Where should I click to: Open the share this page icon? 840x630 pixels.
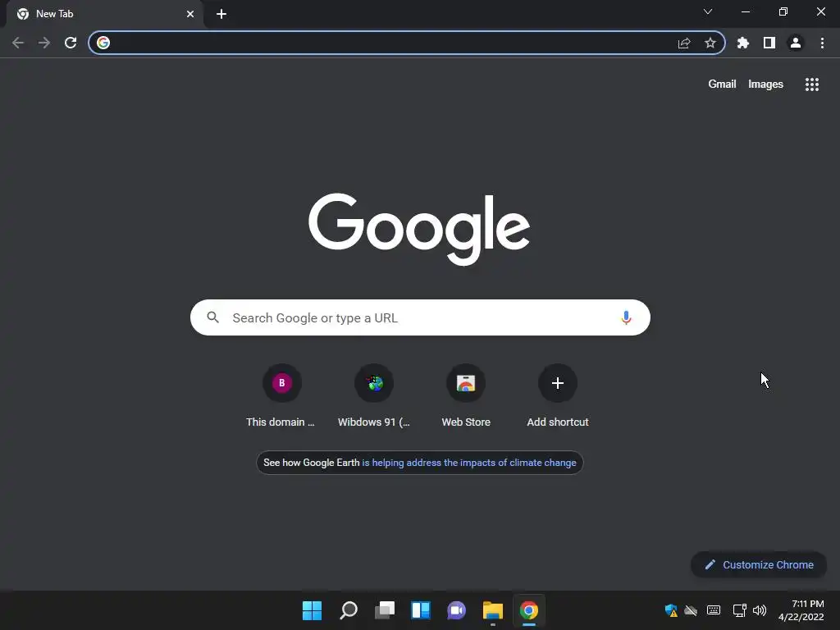click(x=684, y=43)
